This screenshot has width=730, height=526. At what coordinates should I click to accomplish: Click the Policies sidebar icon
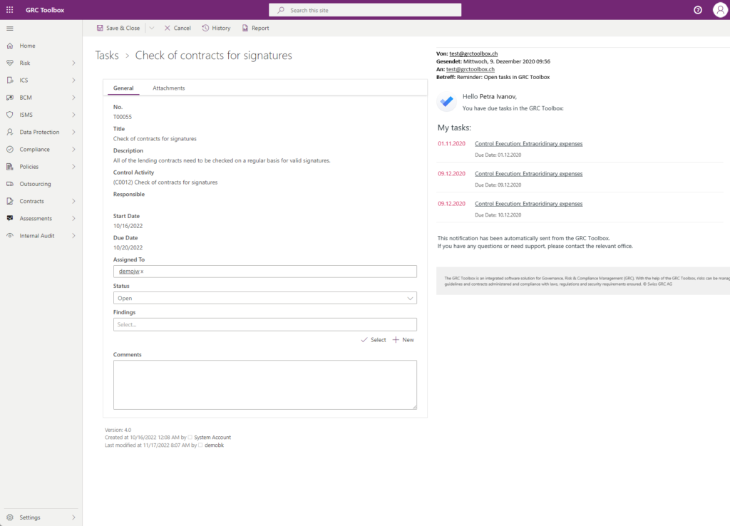coord(10,166)
